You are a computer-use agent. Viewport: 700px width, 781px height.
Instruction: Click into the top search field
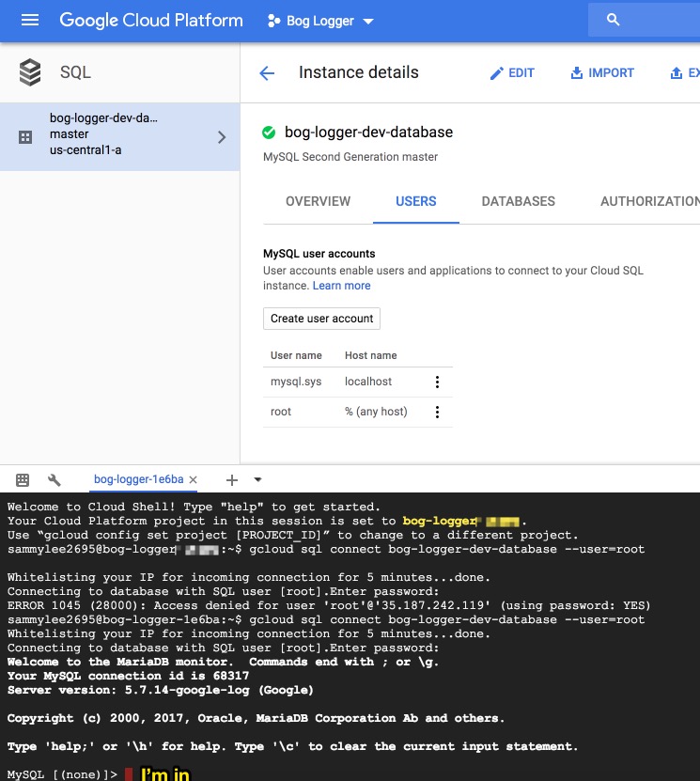click(644, 20)
